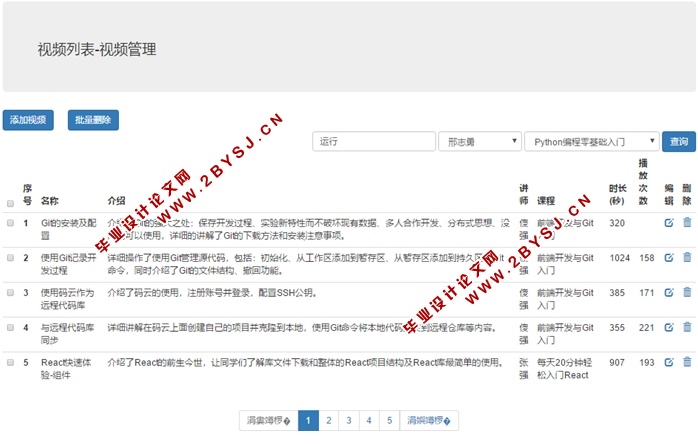
Task: Select the checkbox for row 3 使用码云
Action: (x=10, y=292)
